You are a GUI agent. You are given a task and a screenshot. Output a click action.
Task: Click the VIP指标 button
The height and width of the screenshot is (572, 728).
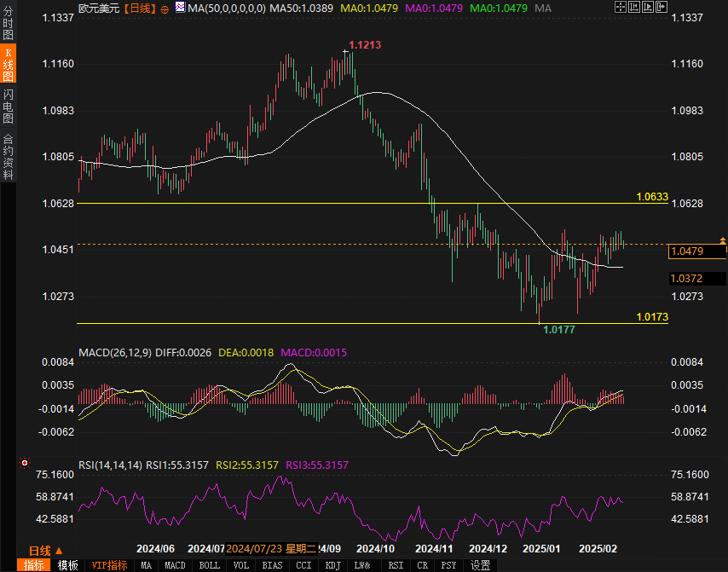tap(109, 565)
